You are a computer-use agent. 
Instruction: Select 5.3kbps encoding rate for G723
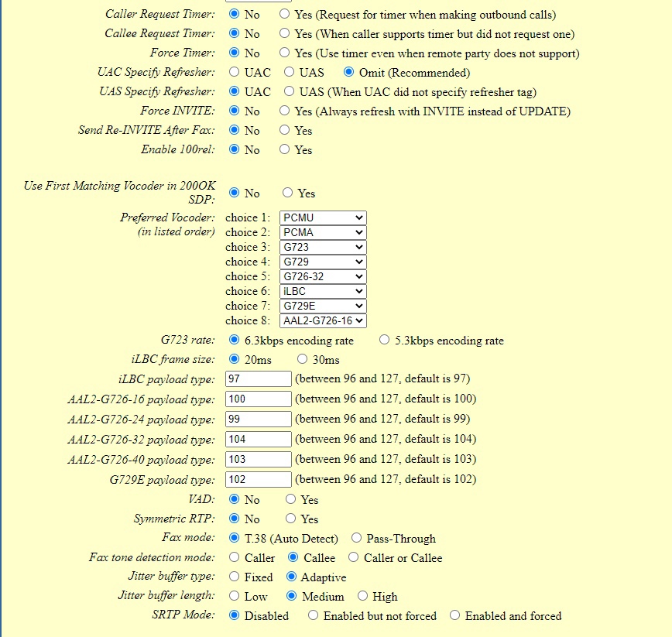[x=385, y=340]
